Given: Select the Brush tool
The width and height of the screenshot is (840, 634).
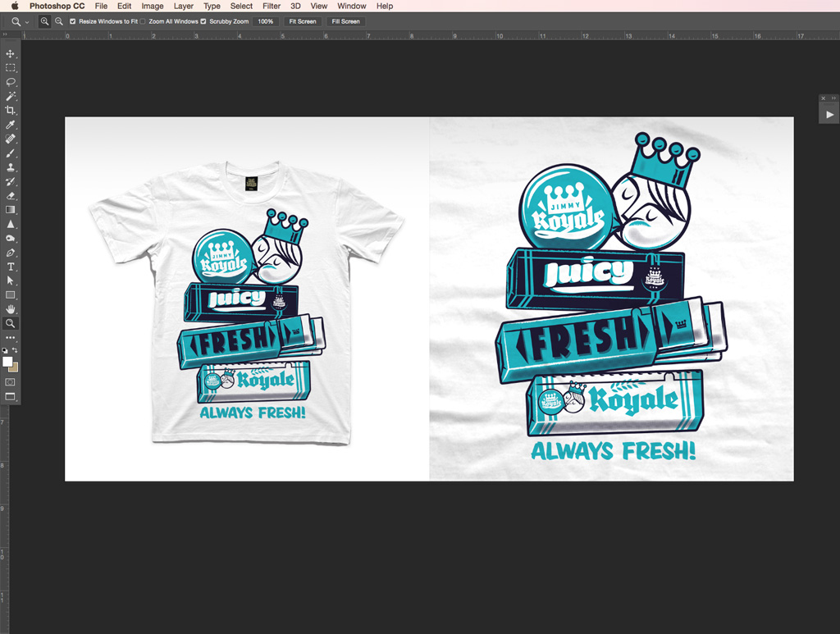Looking at the screenshot, I should [x=11, y=153].
